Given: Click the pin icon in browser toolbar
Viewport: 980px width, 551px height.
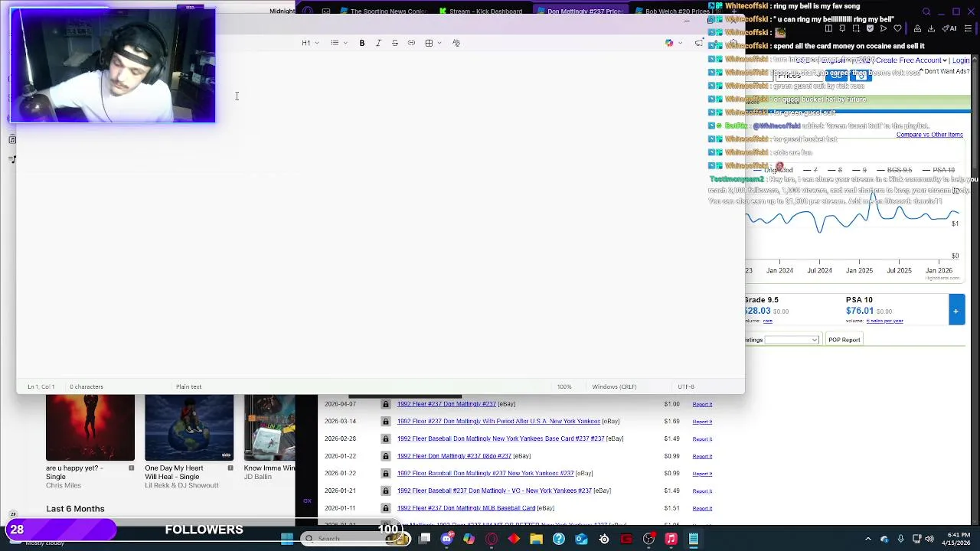Looking at the screenshot, I should coord(842,28).
